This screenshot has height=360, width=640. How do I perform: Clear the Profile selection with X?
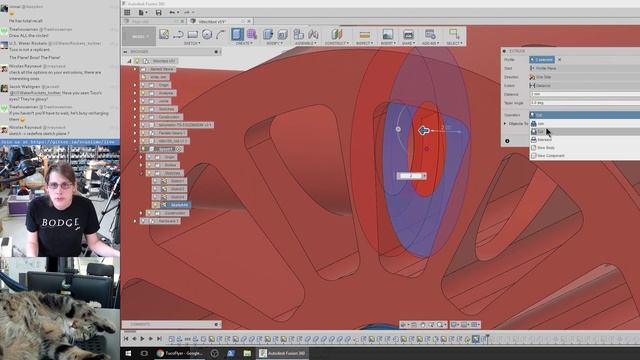click(559, 60)
